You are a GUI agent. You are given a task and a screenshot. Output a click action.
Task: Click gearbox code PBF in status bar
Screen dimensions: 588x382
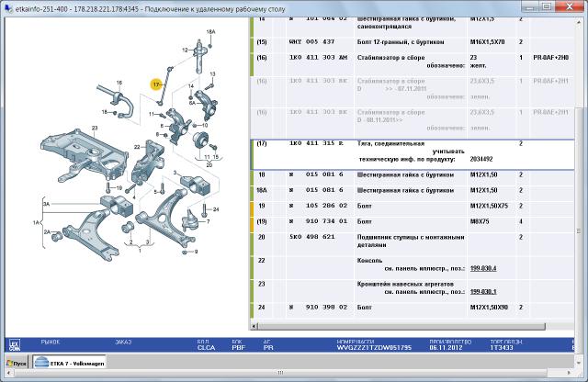point(239,348)
